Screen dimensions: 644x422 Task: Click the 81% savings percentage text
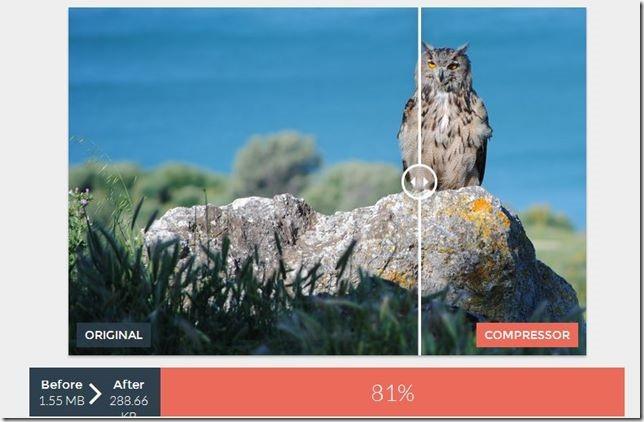point(393,393)
